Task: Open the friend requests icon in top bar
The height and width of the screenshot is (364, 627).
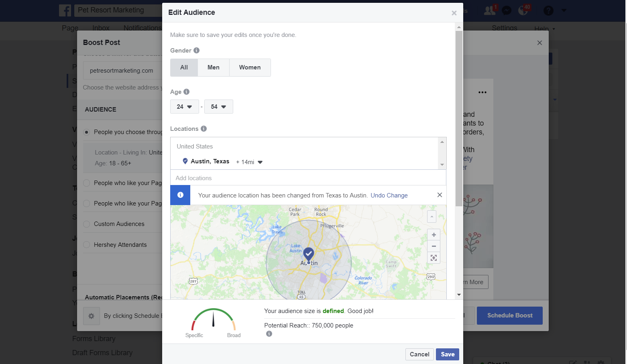Action: (490, 10)
